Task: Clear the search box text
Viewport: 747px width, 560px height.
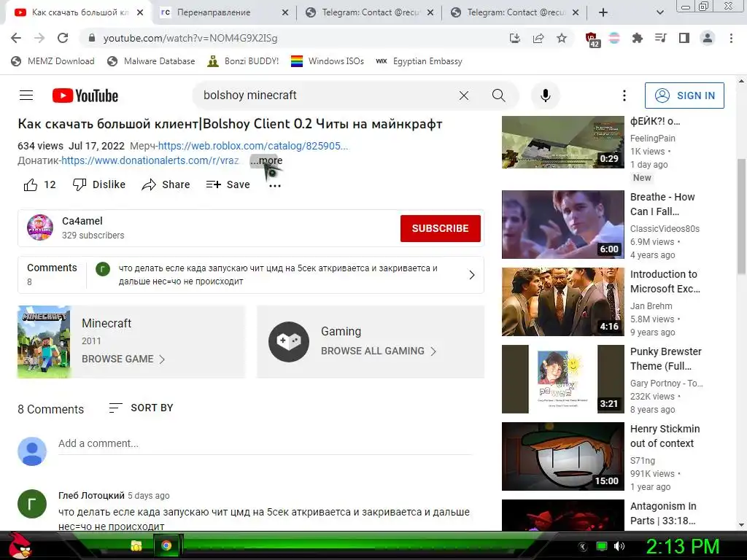Action: pyautogui.click(x=463, y=96)
